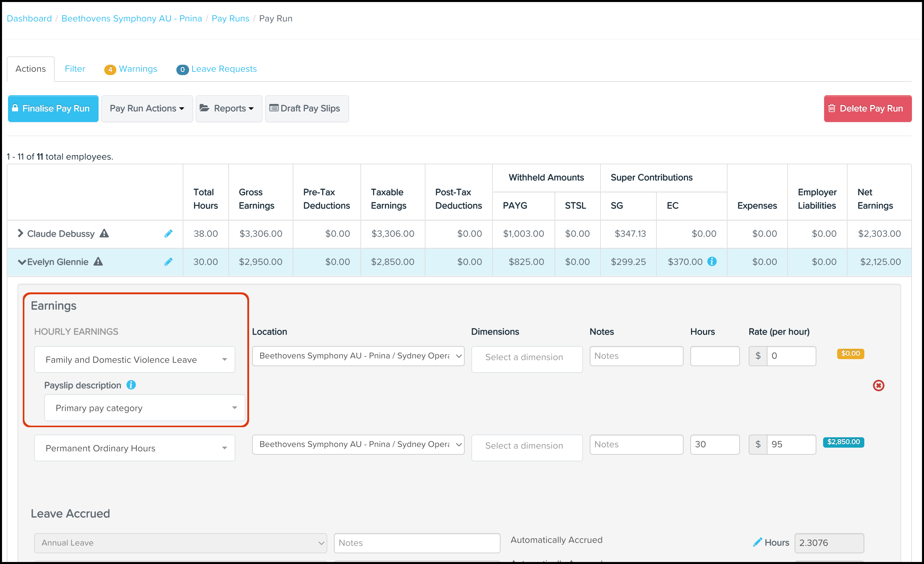924x564 pixels.
Task: Expand the Claude Debussy employee row
Action: pos(21,233)
